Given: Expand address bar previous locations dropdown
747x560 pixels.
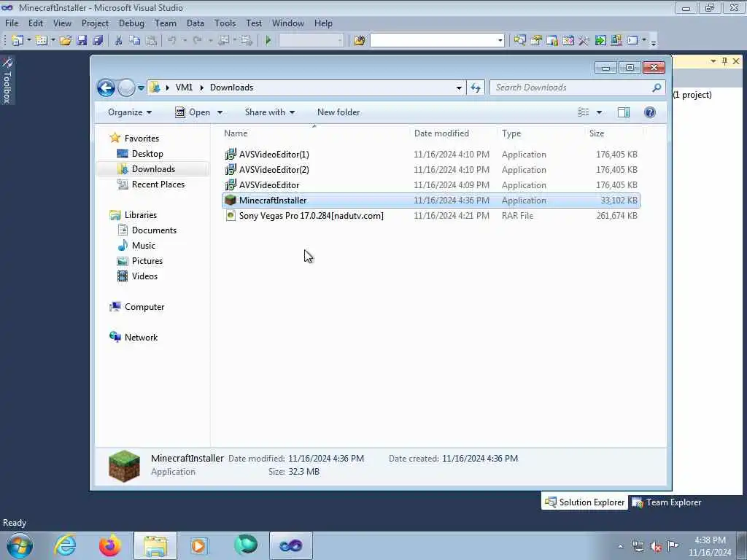Looking at the screenshot, I should 459,87.
